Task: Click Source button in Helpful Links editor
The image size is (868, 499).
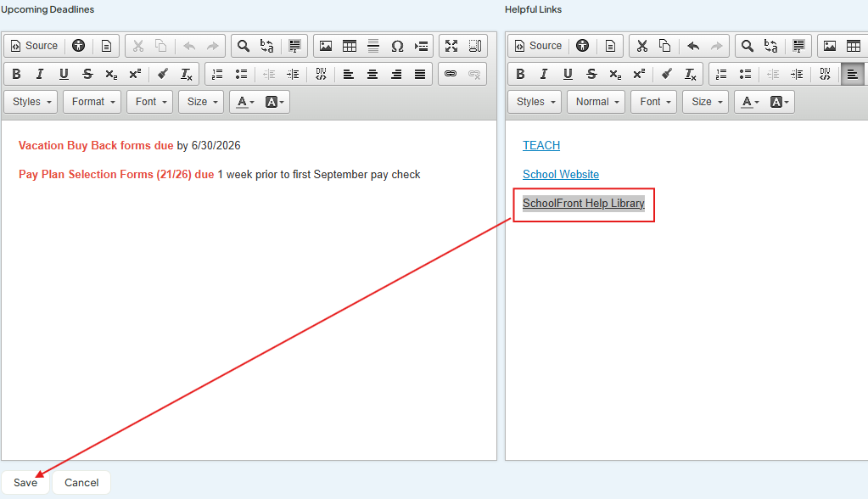Action: tap(538, 46)
